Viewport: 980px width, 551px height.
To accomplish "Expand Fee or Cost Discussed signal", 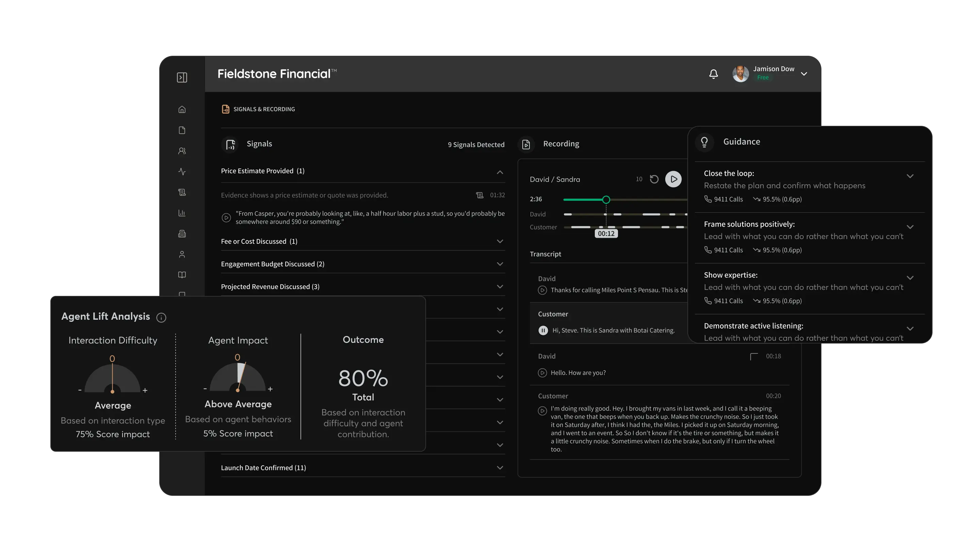I will tap(500, 241).
